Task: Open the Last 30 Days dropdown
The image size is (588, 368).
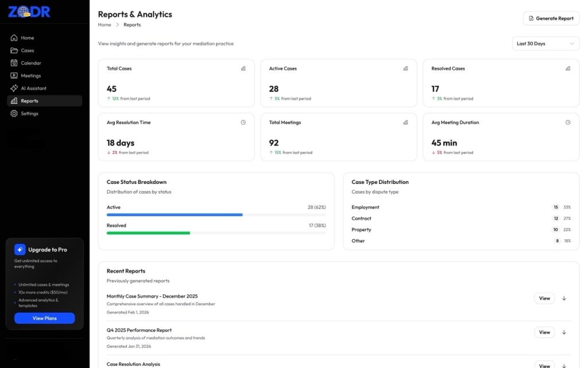Action: coord(546,44)
